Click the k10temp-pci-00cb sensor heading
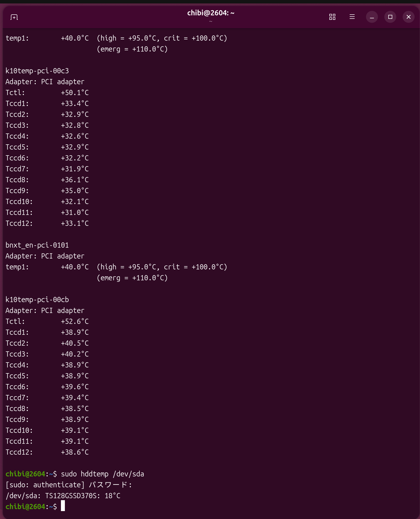This screenshot has width=420, height=519. (x=37, y=300)
